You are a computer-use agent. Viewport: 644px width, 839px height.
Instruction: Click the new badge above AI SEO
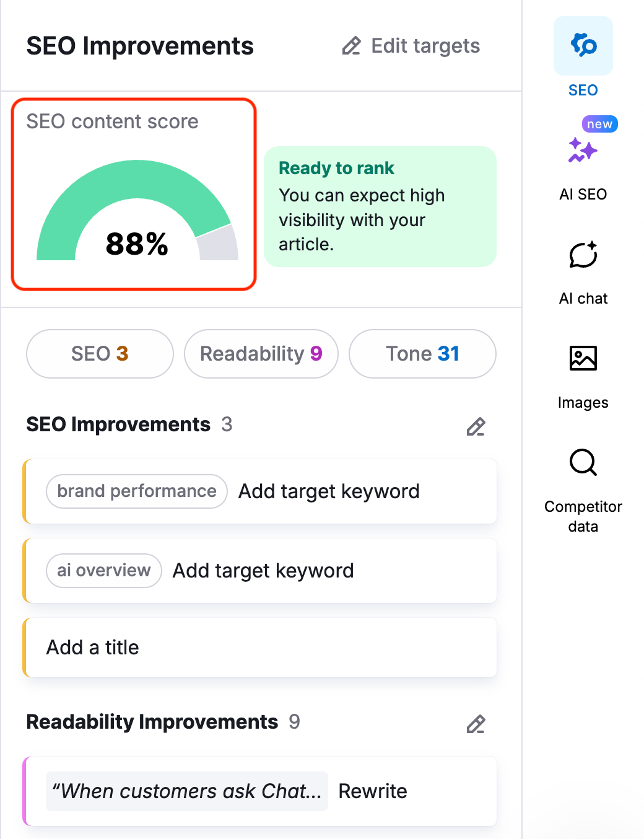tap(598, 123)
